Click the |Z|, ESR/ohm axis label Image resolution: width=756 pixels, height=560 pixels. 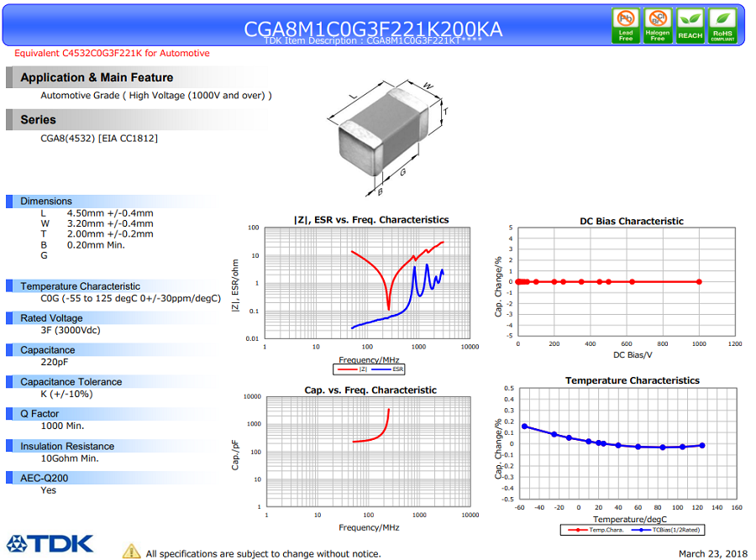[235, 285]
